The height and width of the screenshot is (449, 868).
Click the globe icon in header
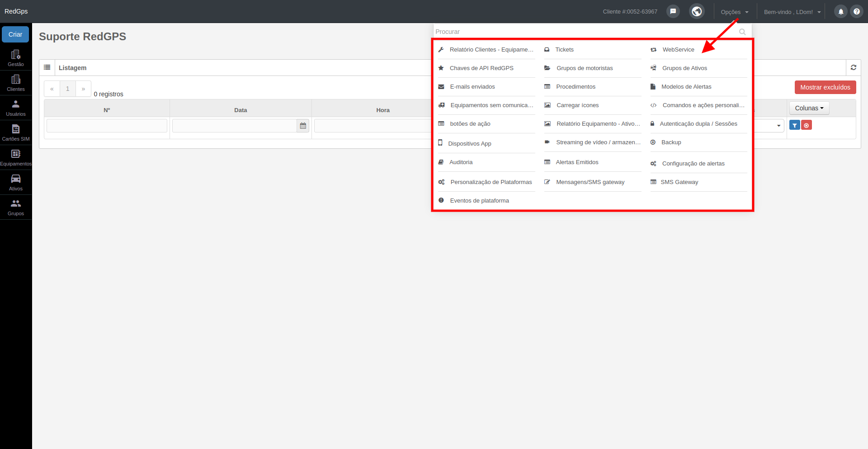coord(697,11)
